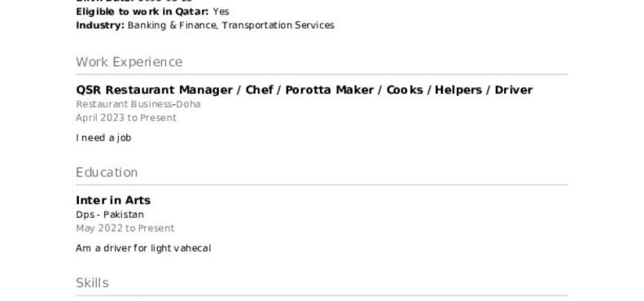Click the word Driver in job title
The width and height of the screenshot is (644, 301).
click(x=514, y=90)
